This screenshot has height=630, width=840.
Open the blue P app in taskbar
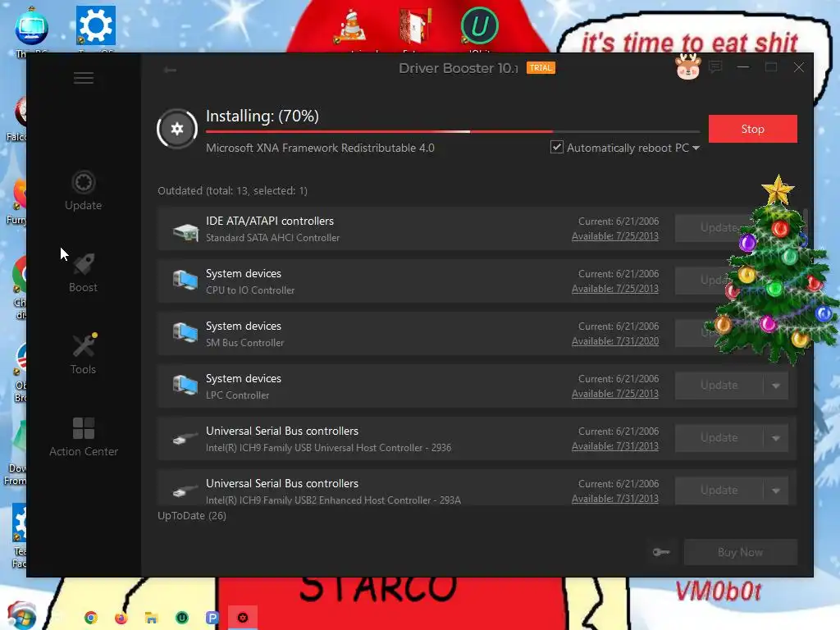point(212,618)
